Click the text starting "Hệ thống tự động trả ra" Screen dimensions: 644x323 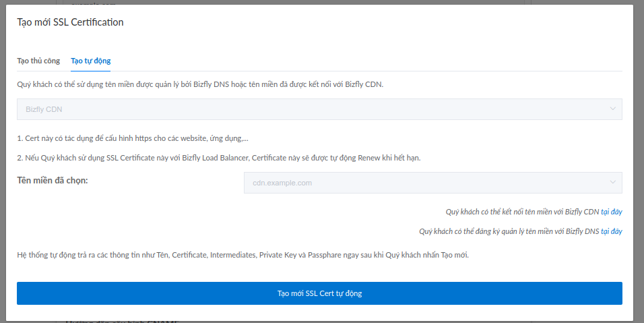click(x=243, y=255)
